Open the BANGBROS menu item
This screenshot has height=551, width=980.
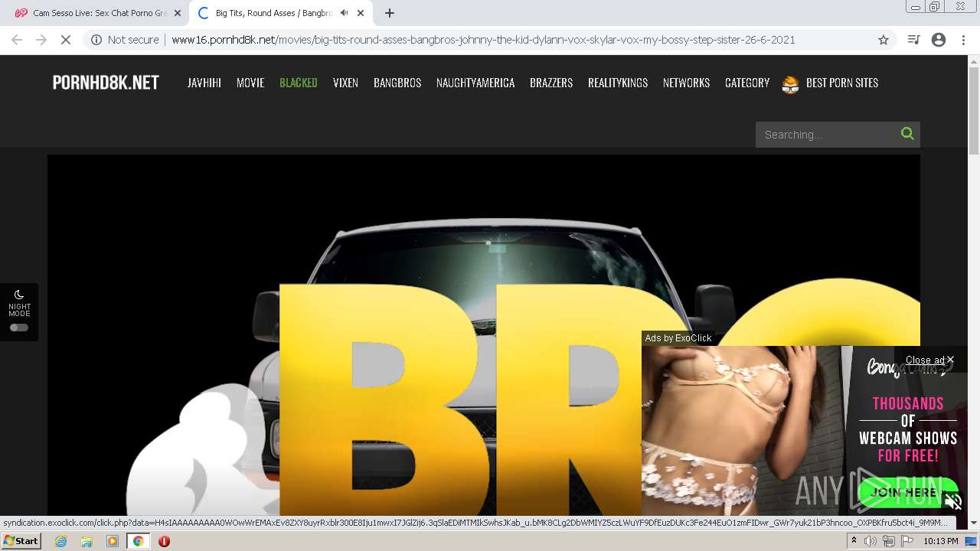coord(397,83)
